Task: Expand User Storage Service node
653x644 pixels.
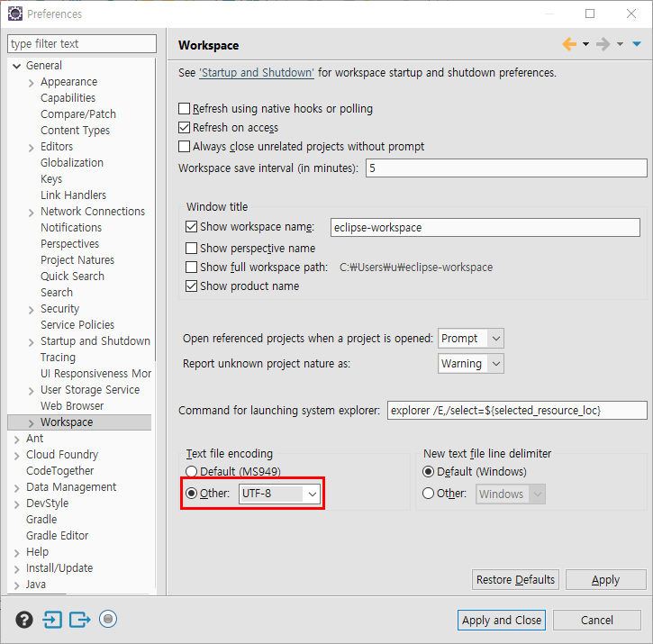Action: tap(32, 391)
